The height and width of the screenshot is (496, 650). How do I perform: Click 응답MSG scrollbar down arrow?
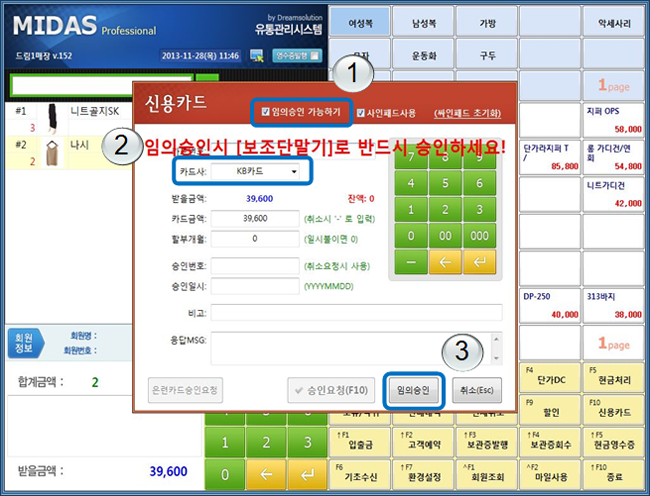pos(497,359)
